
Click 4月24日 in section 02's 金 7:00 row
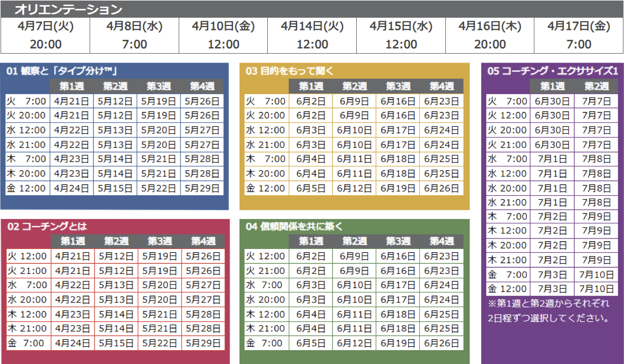[72, 343]
